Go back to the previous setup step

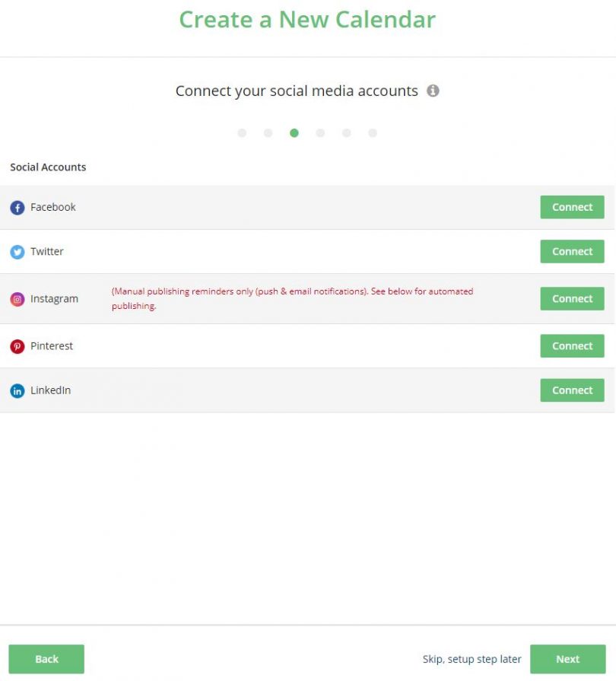click(46, 659)
